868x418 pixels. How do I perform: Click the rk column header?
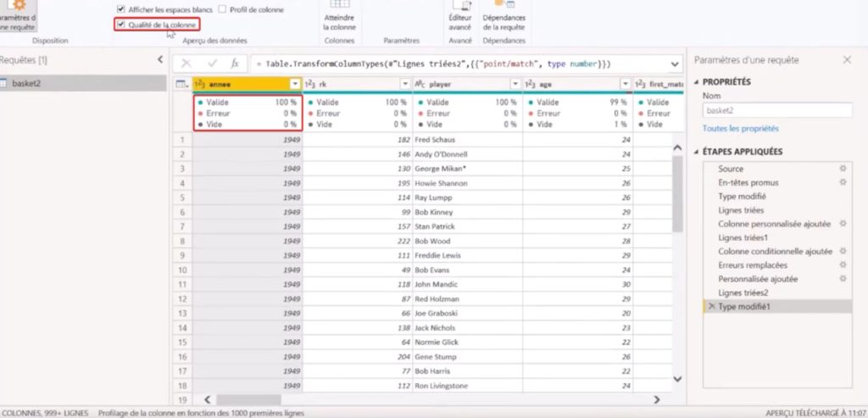point(357,84)
